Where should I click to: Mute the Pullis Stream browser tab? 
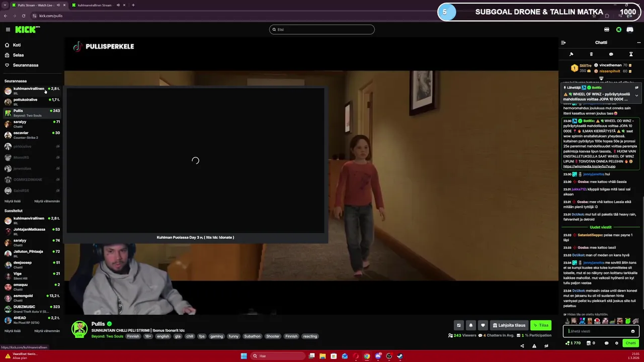[58, 5]
